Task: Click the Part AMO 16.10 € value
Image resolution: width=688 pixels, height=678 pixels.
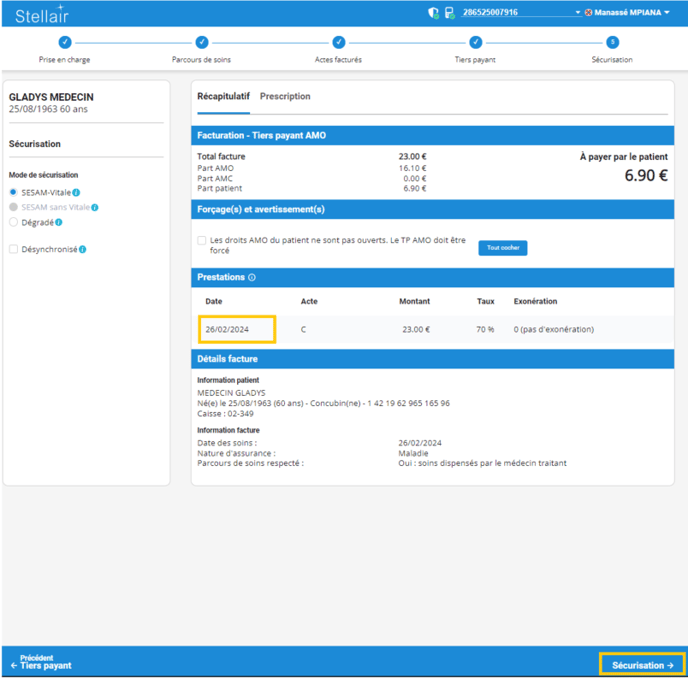Action: 412,168
